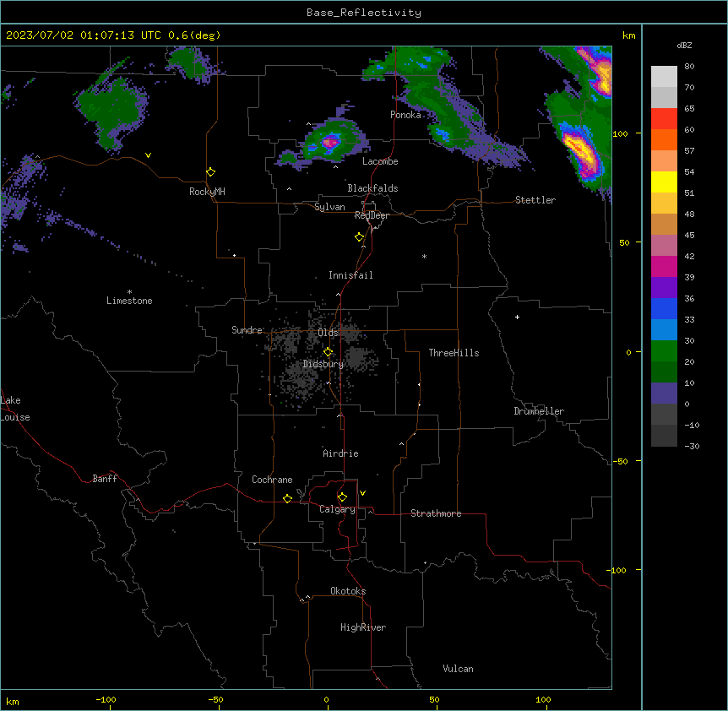Click the RockyMH label
Screen dimensions: 728x711
(207, 192)
